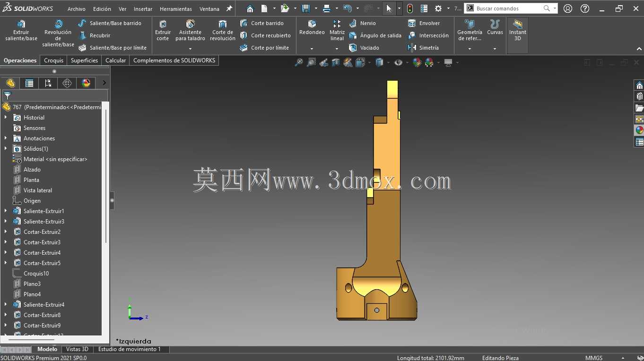Open the Asistente para taladro dropdown
Screen dimensions: 644x361
pos(190,49)
